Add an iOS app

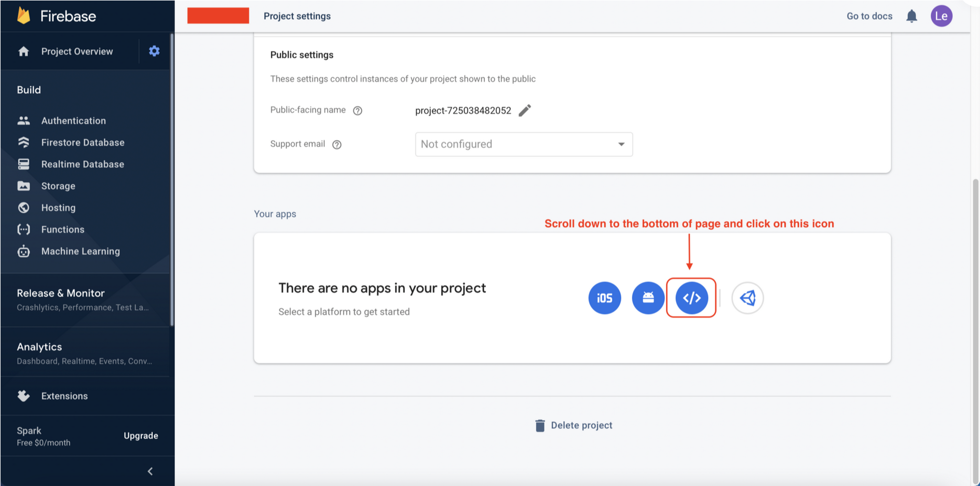pos(605,298)
